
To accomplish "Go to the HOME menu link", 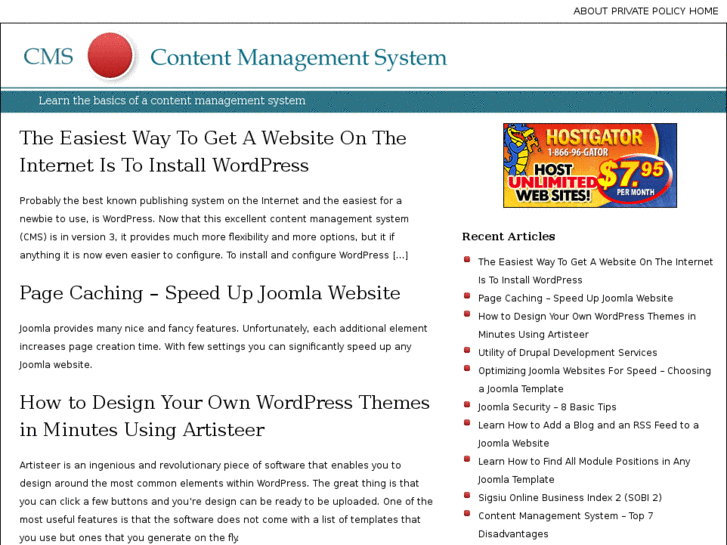I will (703, 11).
